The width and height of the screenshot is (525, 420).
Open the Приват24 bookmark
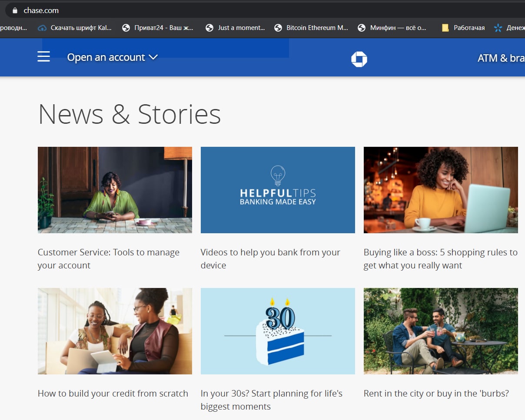tap(157, 28)
